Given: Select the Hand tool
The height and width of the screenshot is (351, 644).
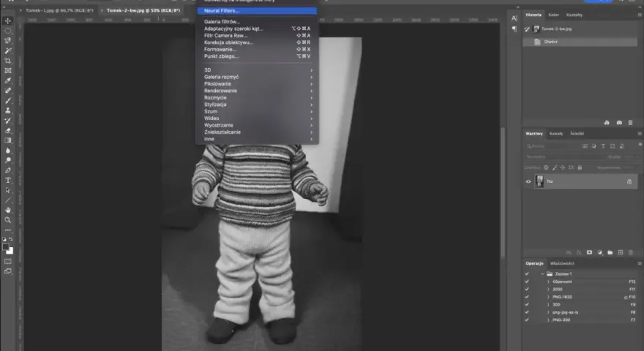Looking at the screenshot, I should 8,210.
